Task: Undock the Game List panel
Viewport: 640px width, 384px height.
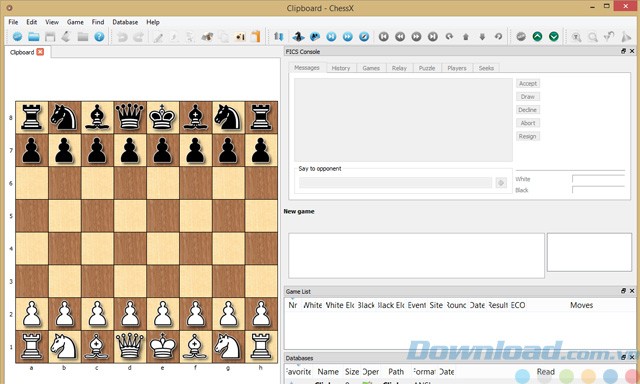Action: 623,291
